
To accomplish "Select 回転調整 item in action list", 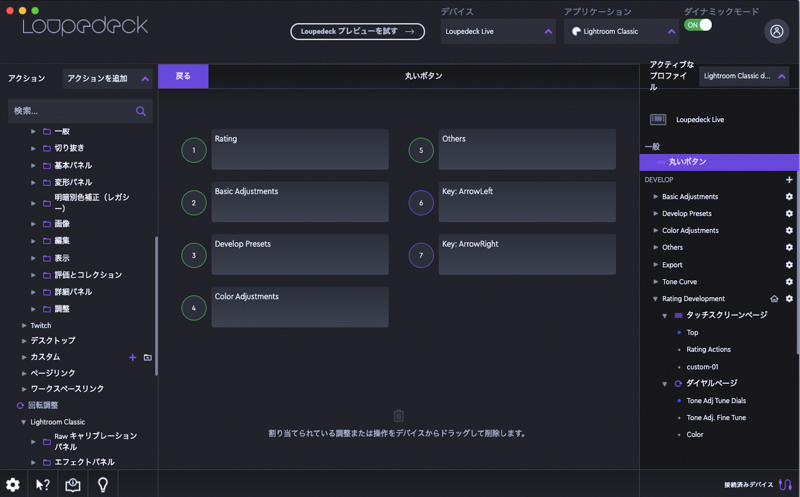I will click(x=43, y=405).
